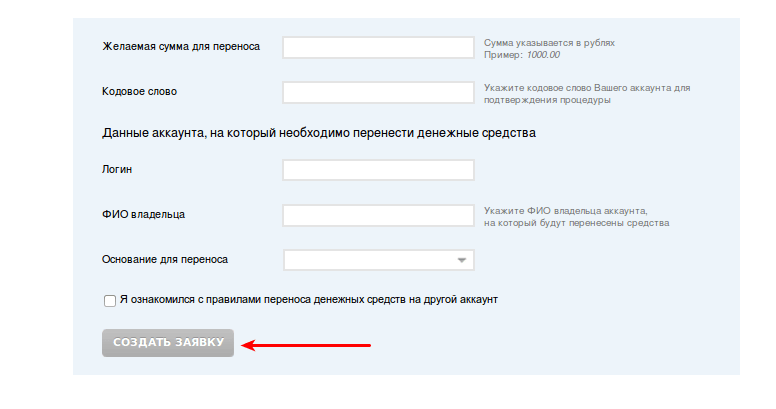Viewport: 776px width, 409px height.
Task: Click the dropdown triangle in Основание для переноса
Action: (x=462, y=260)
